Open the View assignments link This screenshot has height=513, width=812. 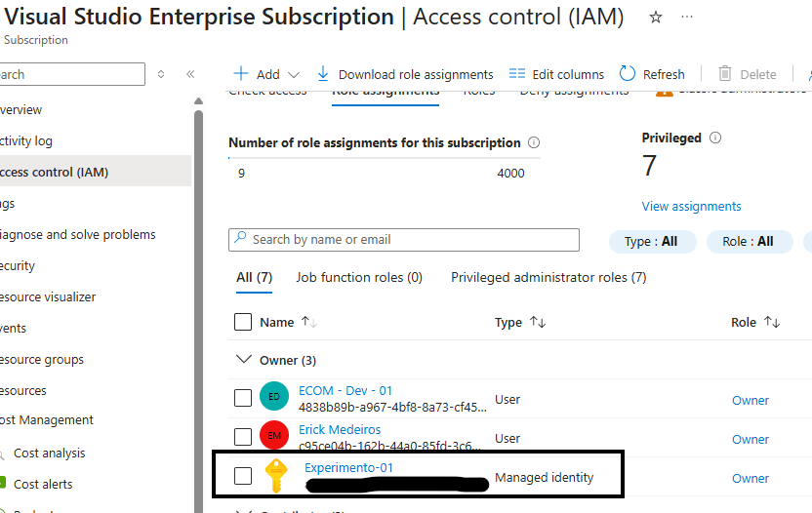(x=691, y=207)
